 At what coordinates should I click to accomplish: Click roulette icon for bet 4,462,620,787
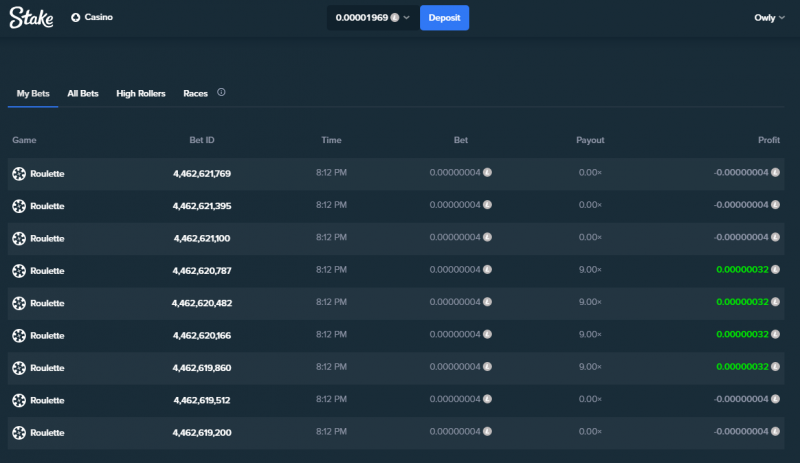click(19, 271)
